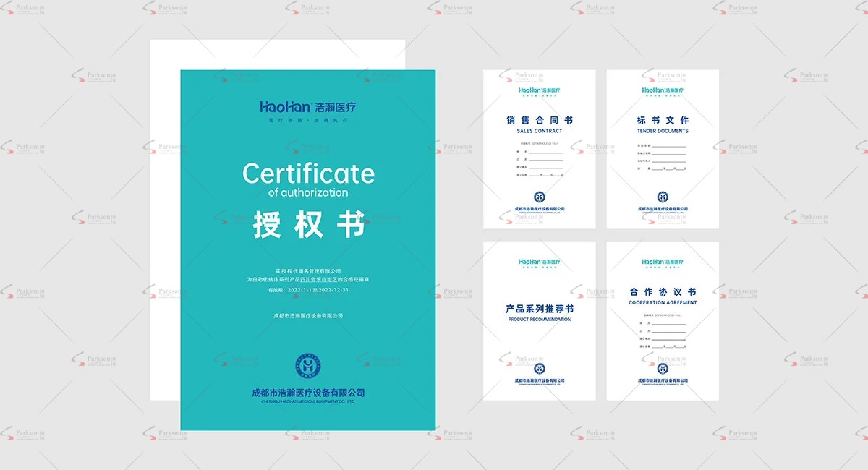Select the "PRODUCT RECOMMENDATION" subtitle
Viewport: 868px width, 470px height.
[540, 320]
